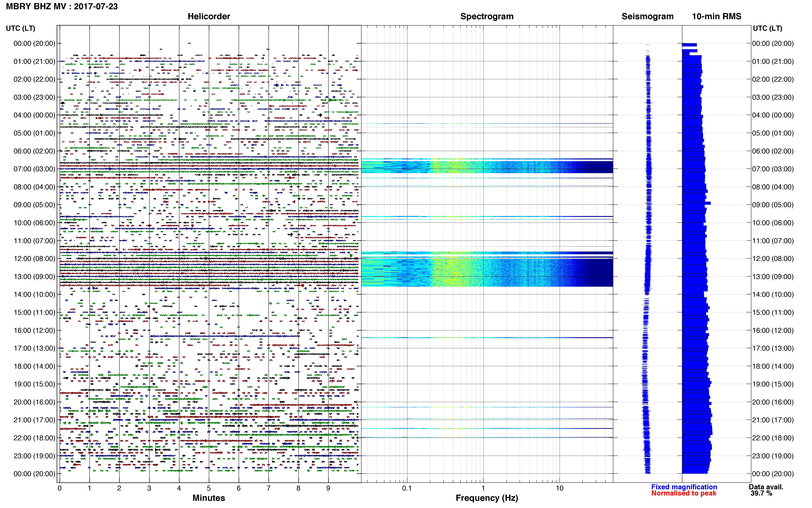Click the Seismogram panel heading
Screen dimensions: 812x508
pyautogui.click(x=647, y=16)
